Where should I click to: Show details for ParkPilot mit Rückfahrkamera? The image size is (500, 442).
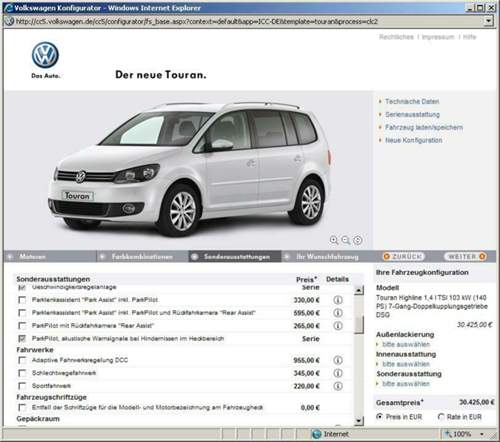click(x=338, y=325)
